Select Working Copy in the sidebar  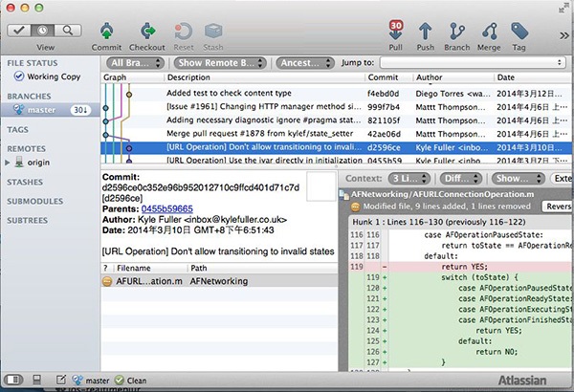click(x=53, y=76)
